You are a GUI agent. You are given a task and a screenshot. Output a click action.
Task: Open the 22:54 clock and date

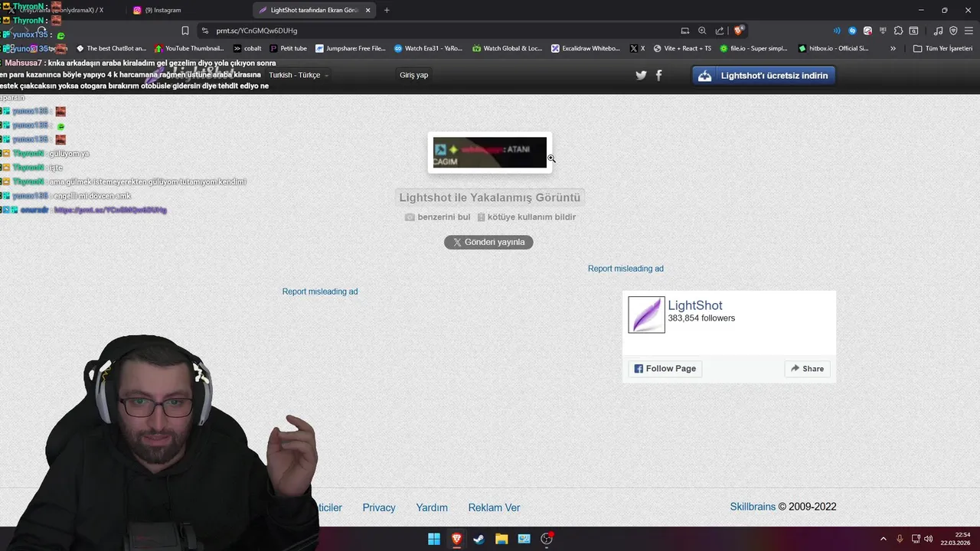pyautogui.click(x=956, y=539)
